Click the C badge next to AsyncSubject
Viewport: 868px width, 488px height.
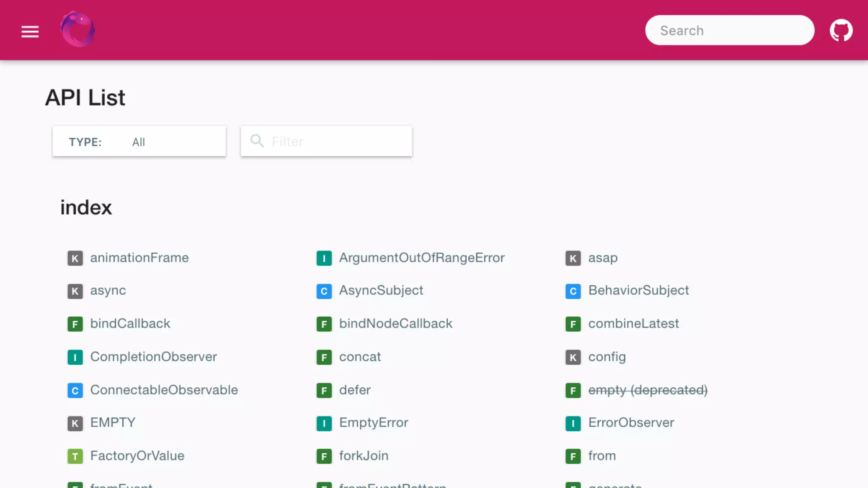(324, 291)
